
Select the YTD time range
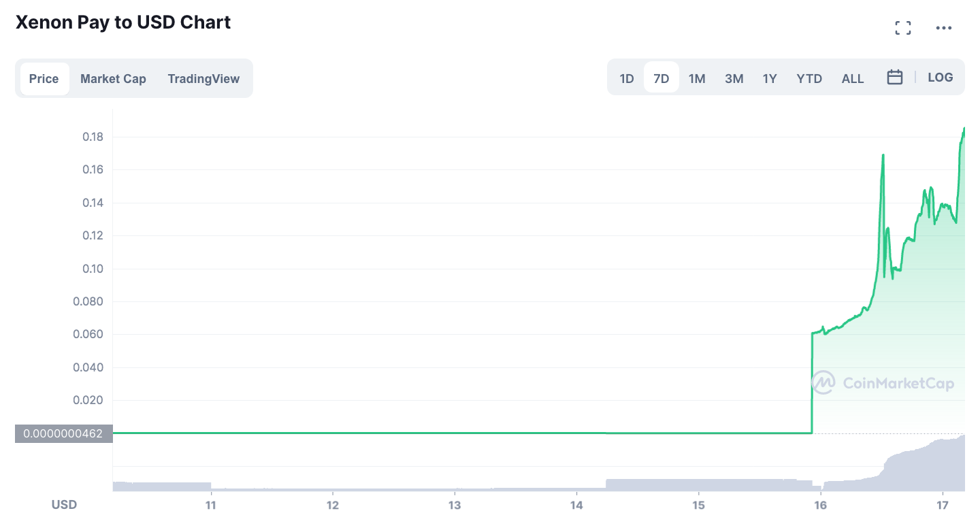coord(809,78)
